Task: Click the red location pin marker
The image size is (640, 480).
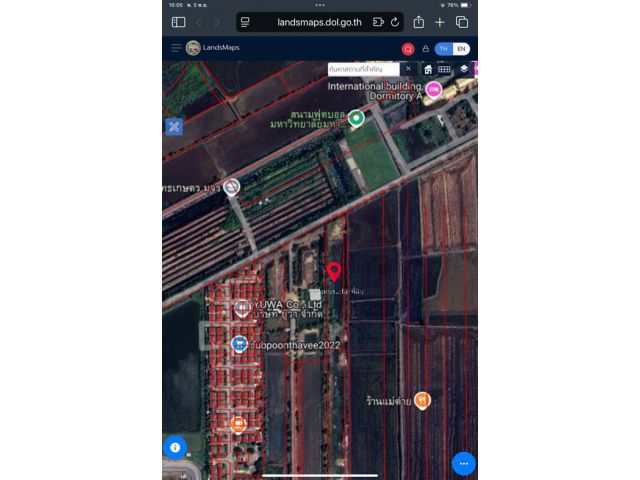Action: pyautogui.click(x=334, y=271)
